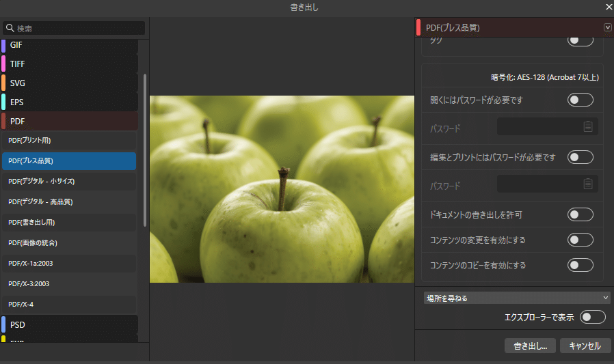Click the 書き出し... button
The image size is (614, 364).
530,346
